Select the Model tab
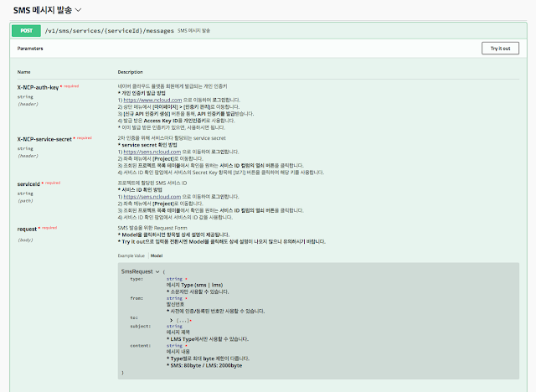This screenshot has width=536, height=392. click(x=157, y=255)
